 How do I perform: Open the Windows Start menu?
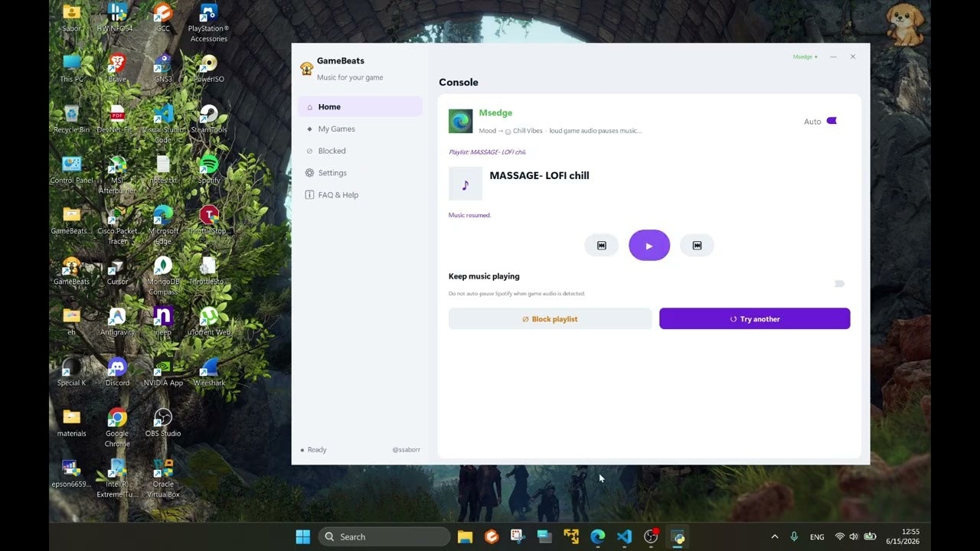tap(303, 536)
